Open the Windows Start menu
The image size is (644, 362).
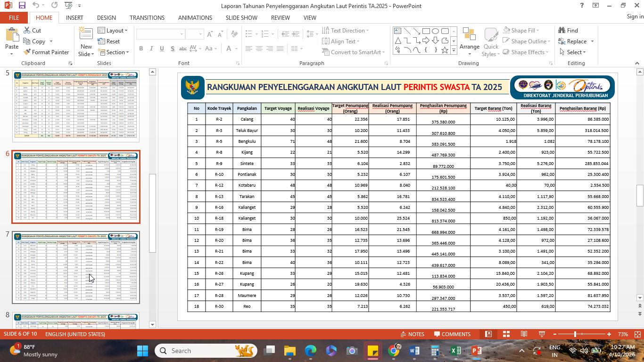142,351
